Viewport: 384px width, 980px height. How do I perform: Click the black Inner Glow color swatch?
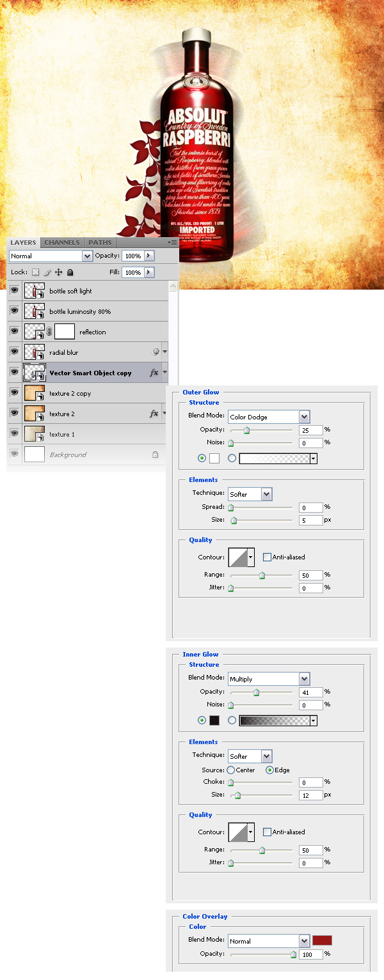[214, 720]
